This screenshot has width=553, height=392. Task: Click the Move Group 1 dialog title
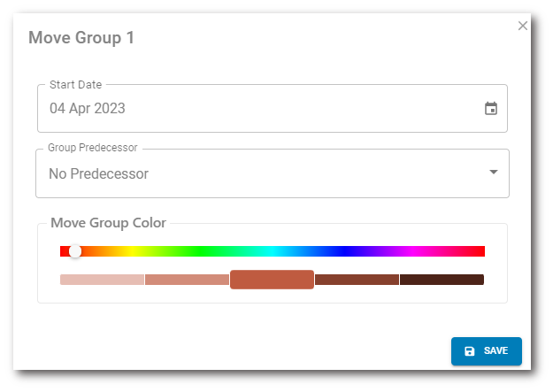click(x=81, y=38)
